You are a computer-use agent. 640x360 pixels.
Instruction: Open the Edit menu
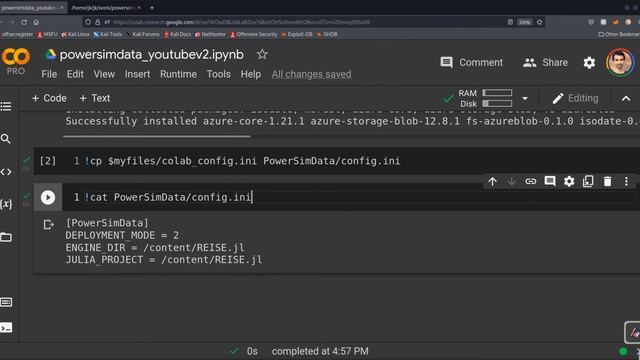(x=75, y=74)
